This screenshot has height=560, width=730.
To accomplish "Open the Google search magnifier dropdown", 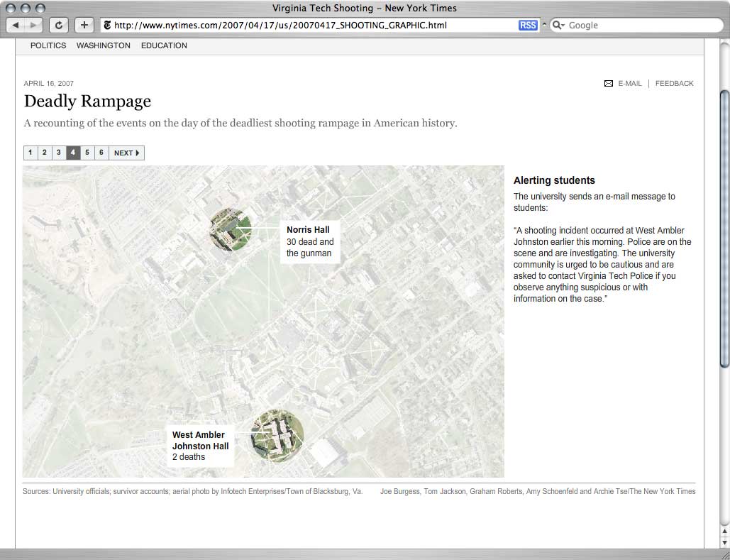I will click(558, 25).
